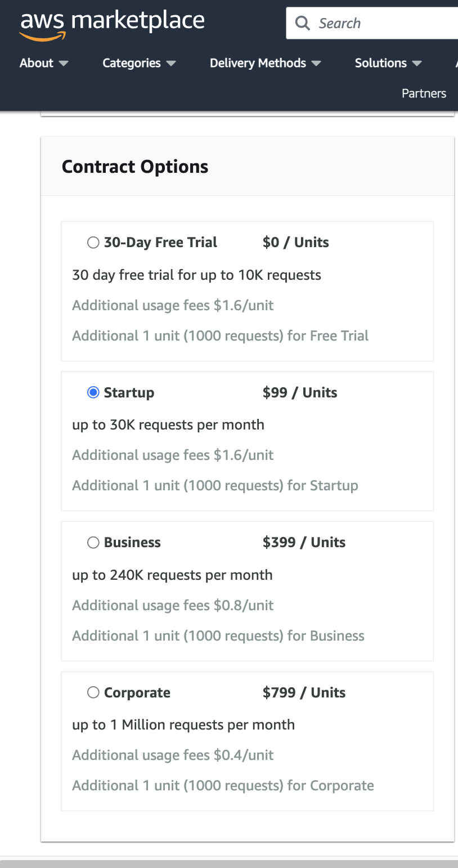
Task: Select the 30-Day Free Trial radio button
Action: [x=93, y=243]
